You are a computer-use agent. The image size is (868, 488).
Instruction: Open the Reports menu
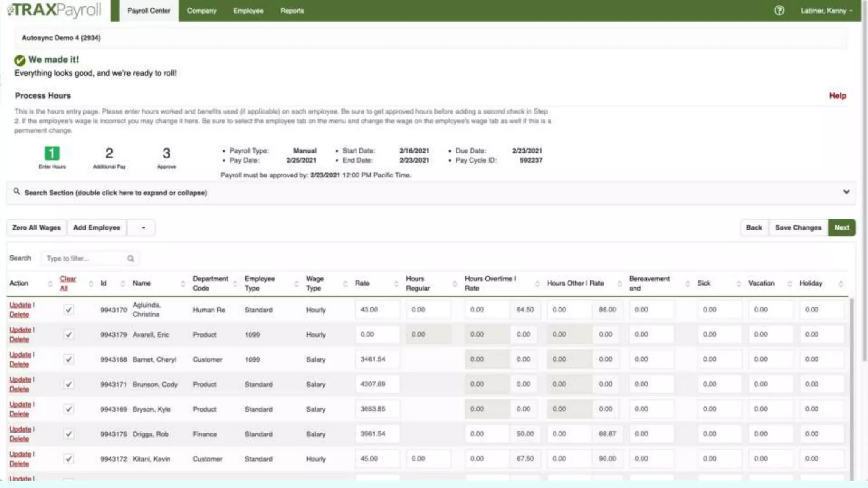[x=292, y=11]
